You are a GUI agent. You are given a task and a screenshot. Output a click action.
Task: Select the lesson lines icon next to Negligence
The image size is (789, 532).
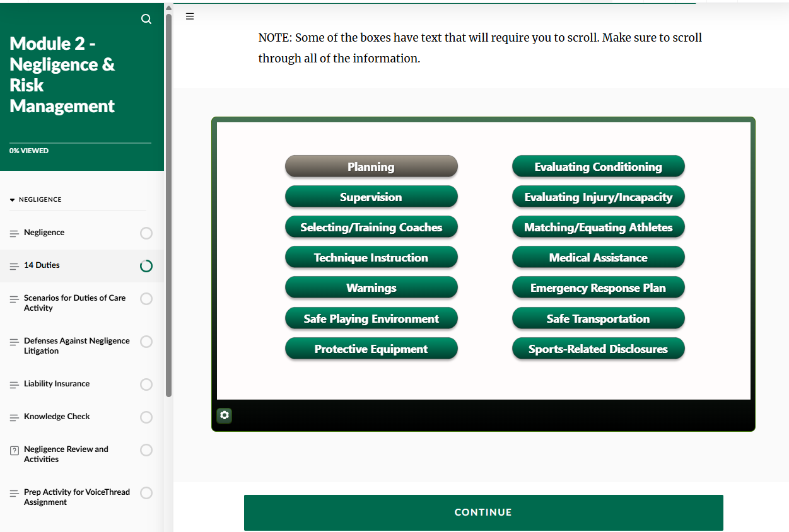pyautogui.click(x=13, y=233)
